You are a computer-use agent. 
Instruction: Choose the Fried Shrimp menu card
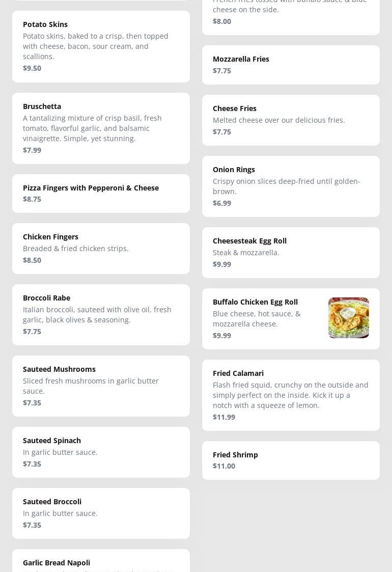291,460
